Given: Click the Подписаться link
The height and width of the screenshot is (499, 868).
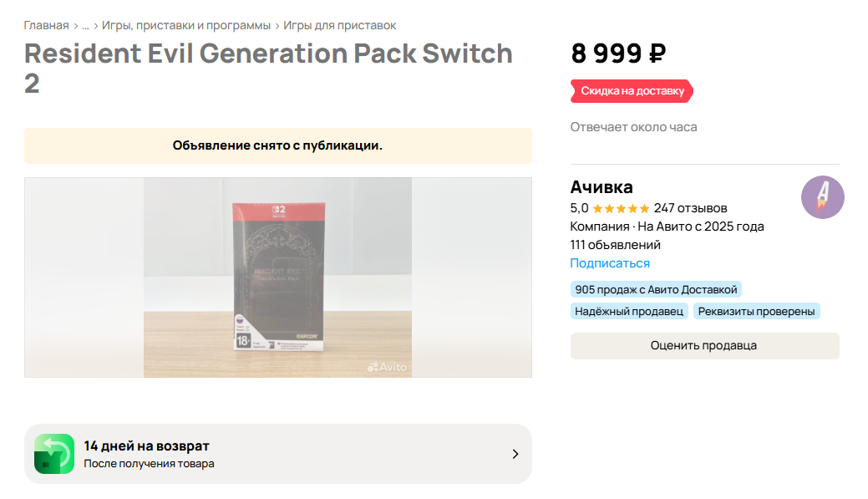Looking at the screenshot, I should pos(610,263).
